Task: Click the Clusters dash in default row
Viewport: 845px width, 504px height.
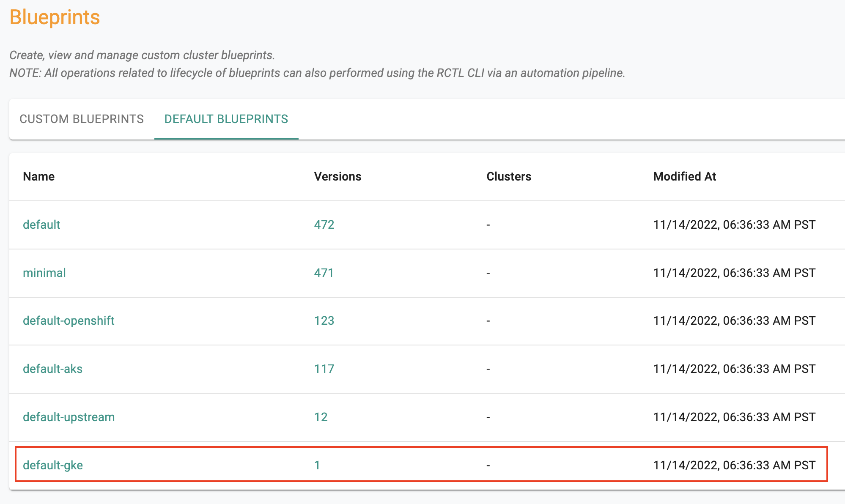Action: [x=488, y=225]
